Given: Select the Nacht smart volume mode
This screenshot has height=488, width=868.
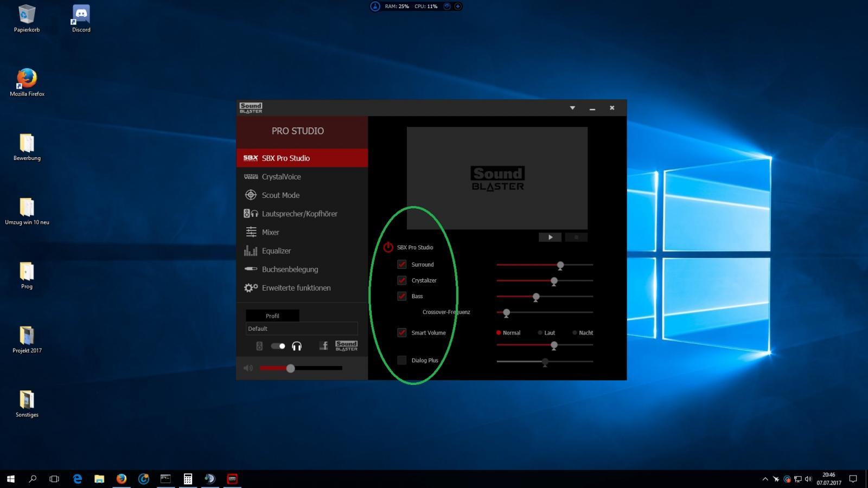Looking at the screenshot, I should (x=583, y=333).
